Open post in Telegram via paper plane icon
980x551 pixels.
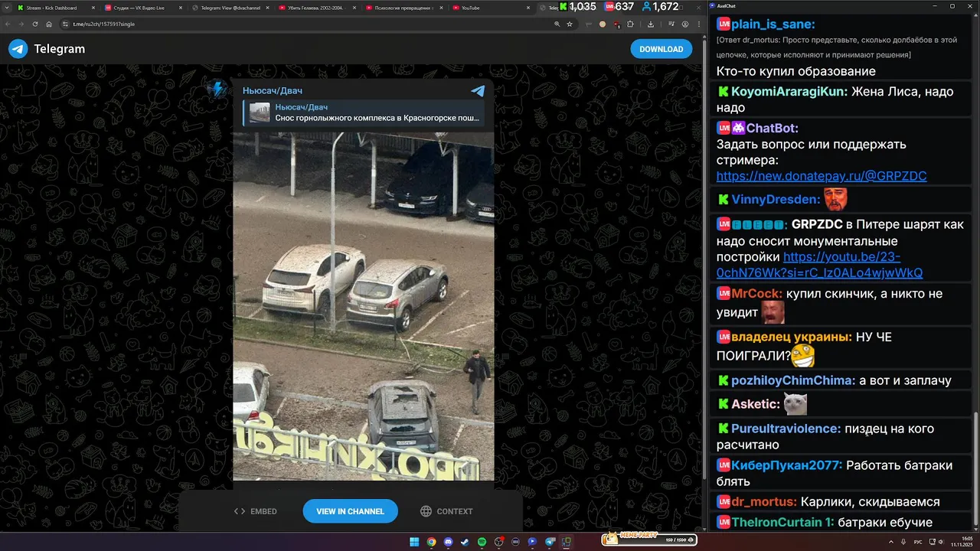pos(478,90)
